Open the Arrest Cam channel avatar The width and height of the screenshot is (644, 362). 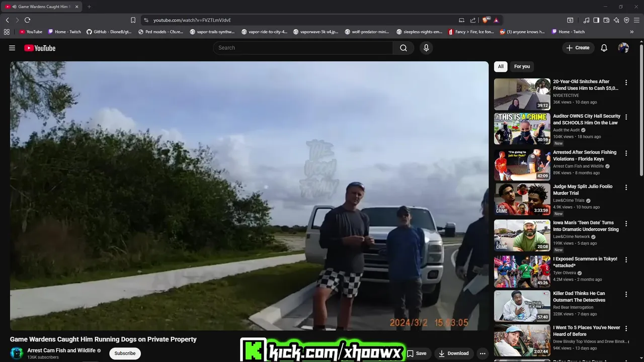pos(17,353)
